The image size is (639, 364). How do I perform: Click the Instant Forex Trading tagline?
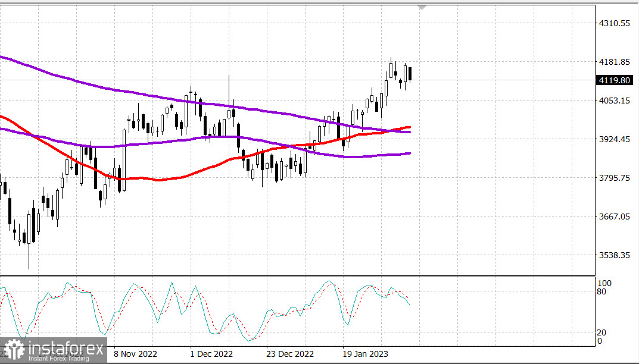tap(59, 359)
